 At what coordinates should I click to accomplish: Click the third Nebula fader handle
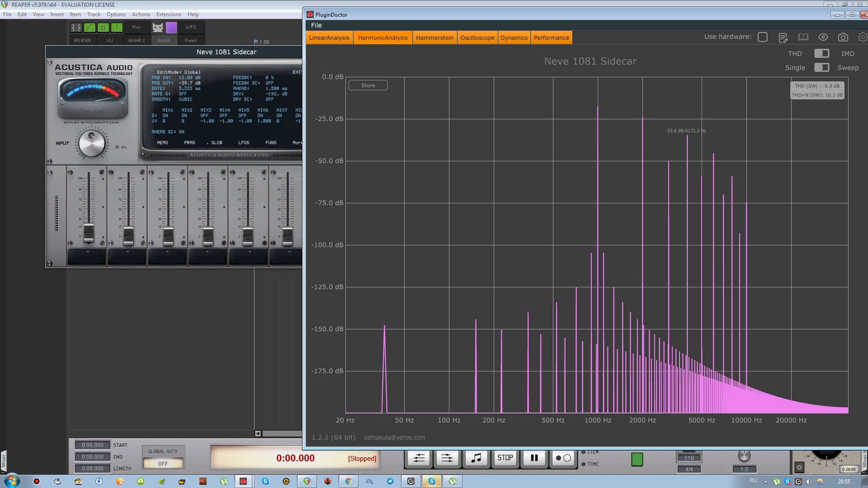point(168,236)
